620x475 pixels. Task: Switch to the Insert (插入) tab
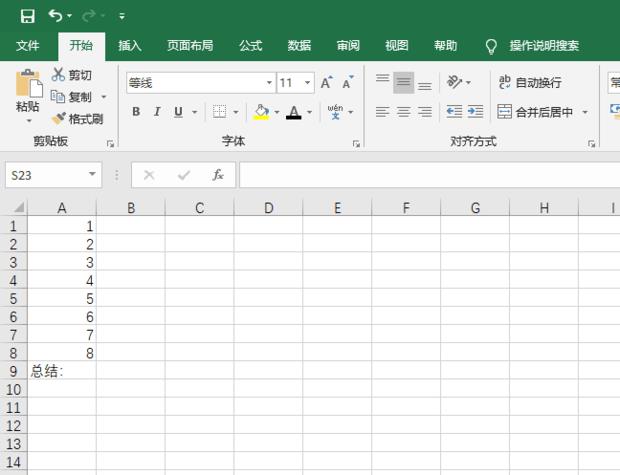130,46
